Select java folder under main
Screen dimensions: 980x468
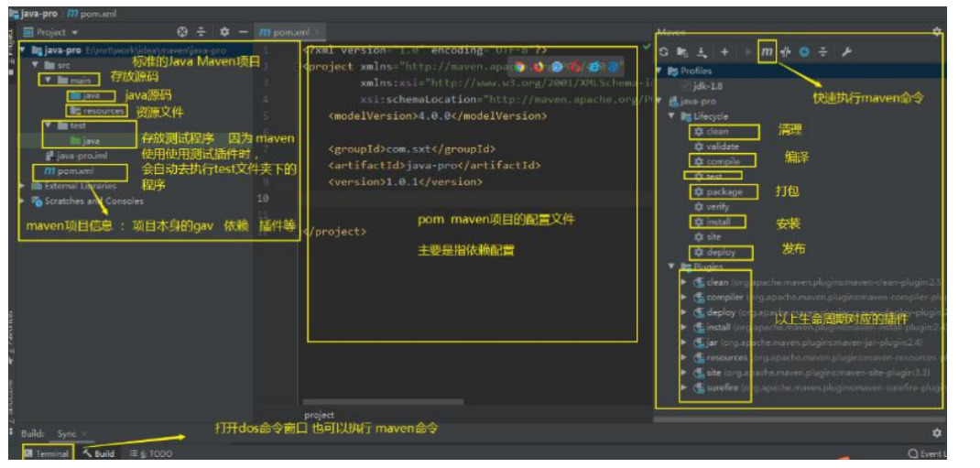click(86, 95)
